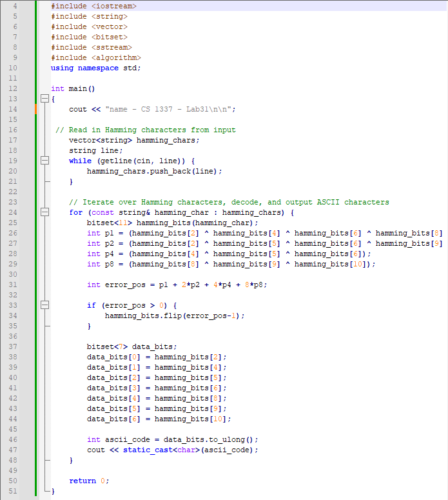Screen dimensions: 448x500
Task: Click 'static_cast<char>(ascii_code)' expression
Action: click(188, 450)
